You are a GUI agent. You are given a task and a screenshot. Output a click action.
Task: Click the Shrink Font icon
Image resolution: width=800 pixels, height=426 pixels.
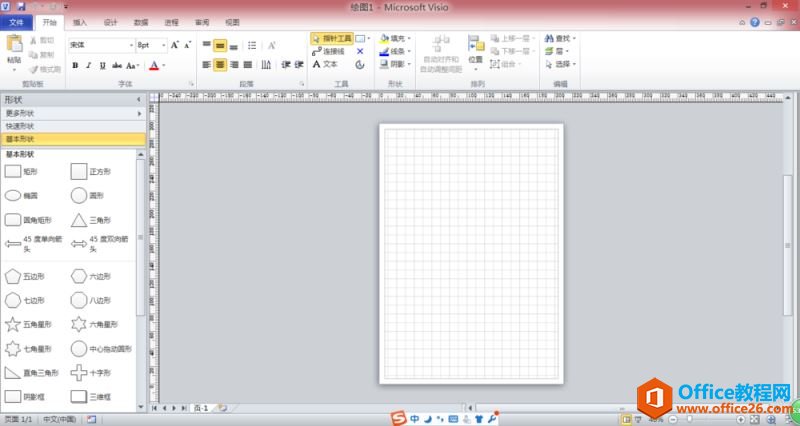coord(188,45)
